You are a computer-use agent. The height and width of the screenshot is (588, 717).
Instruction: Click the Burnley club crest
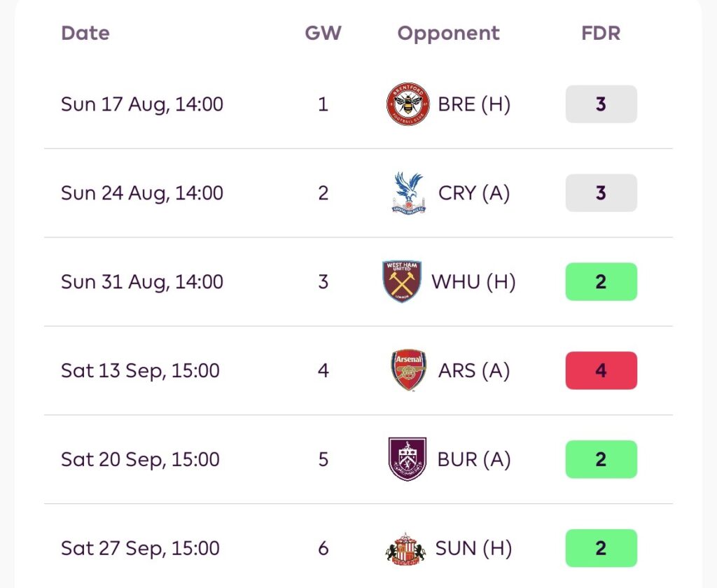[x=407, y=459]
